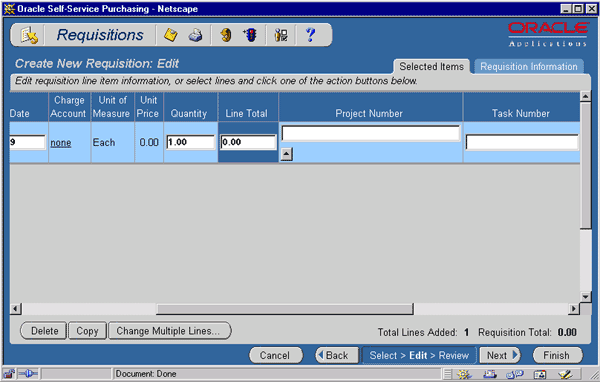Open the preferences person-checklist icon
This screenshot has width=600, height=382.
pyautogui.click(x=281, y=35)
